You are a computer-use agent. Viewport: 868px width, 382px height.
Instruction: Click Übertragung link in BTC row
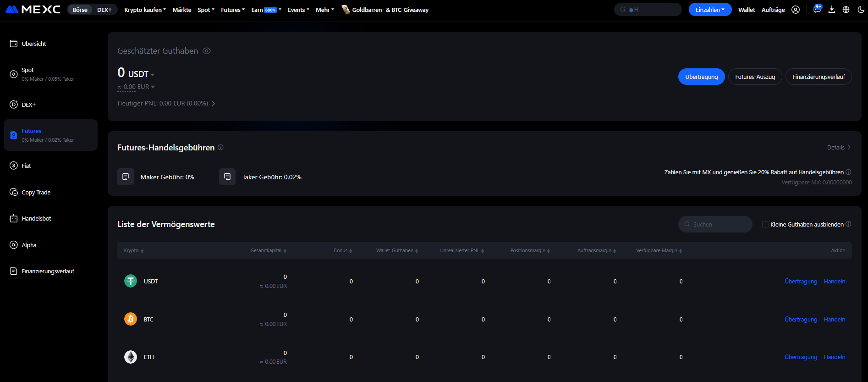tap(801, 319)
